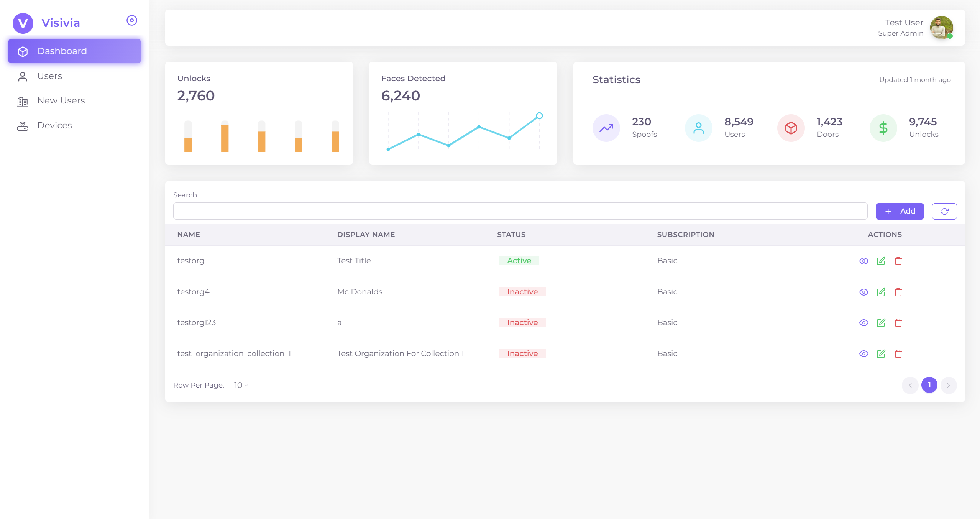This screenshot has height=519, width=980.
Task: Edit test_organization_collection_1 with pencil icon
Action: 881,354
